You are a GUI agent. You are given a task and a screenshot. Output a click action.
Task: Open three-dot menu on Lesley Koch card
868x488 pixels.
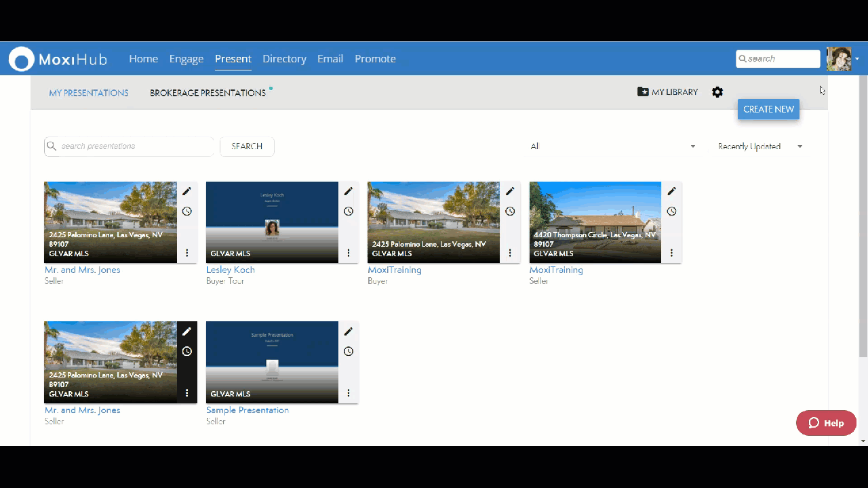tap(349, 253)
